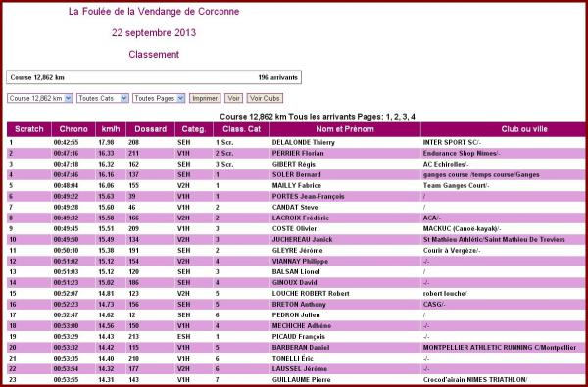
Task: Click the name COSTE Olivier
Action: pyautogui.click(x=294, y=229)
